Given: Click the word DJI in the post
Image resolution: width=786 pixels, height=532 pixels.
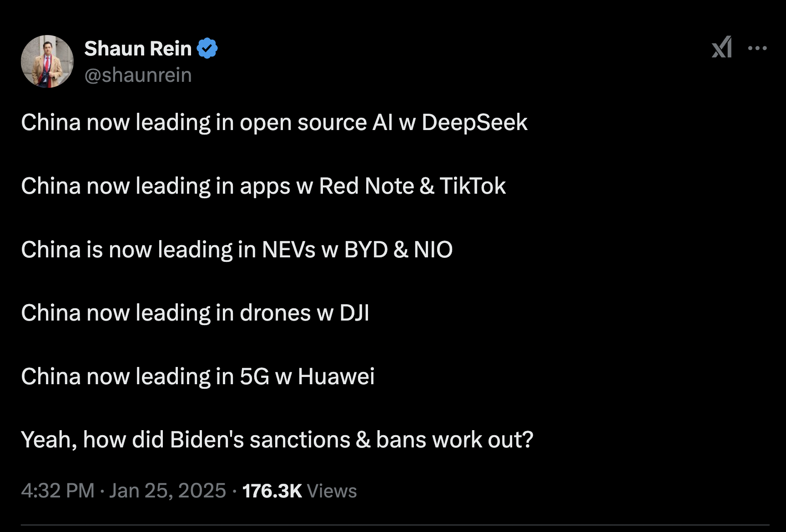Looking at the screenshot, I should 354,313.
